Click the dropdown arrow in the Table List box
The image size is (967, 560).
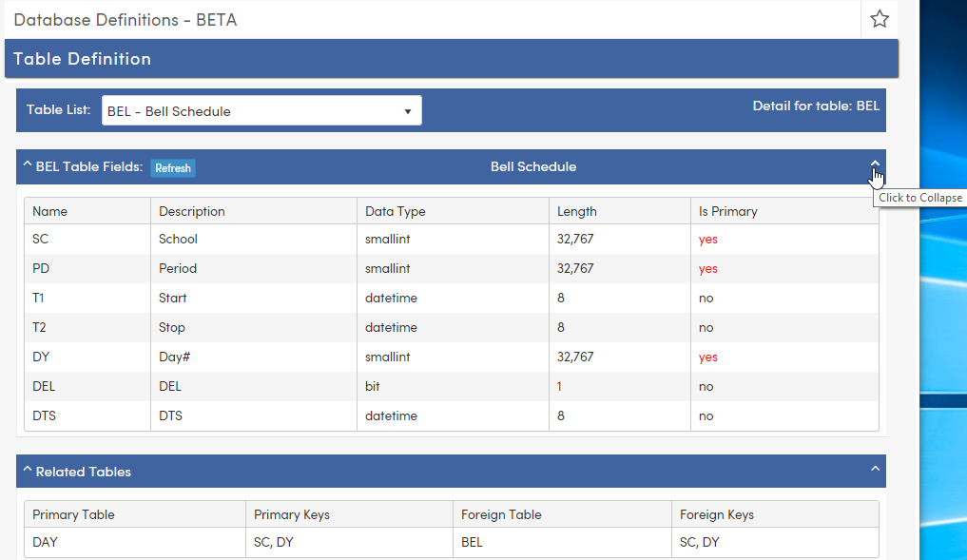[x=409, y=109]
